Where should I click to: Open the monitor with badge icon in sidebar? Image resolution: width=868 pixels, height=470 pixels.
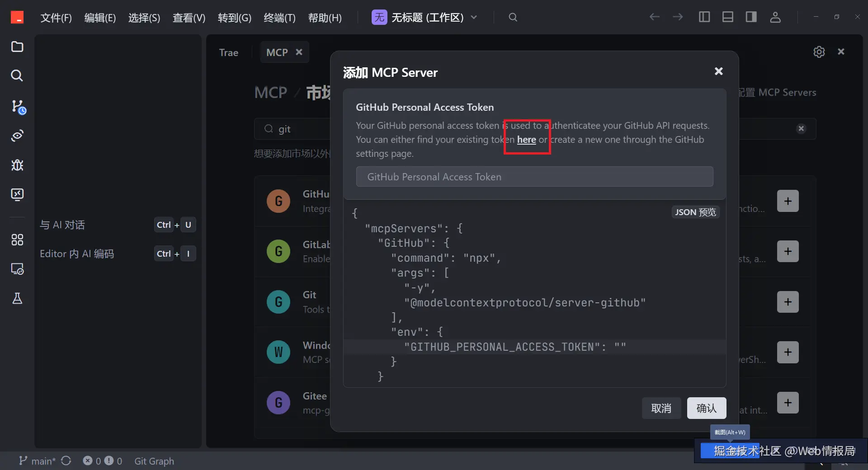[17, 269]
